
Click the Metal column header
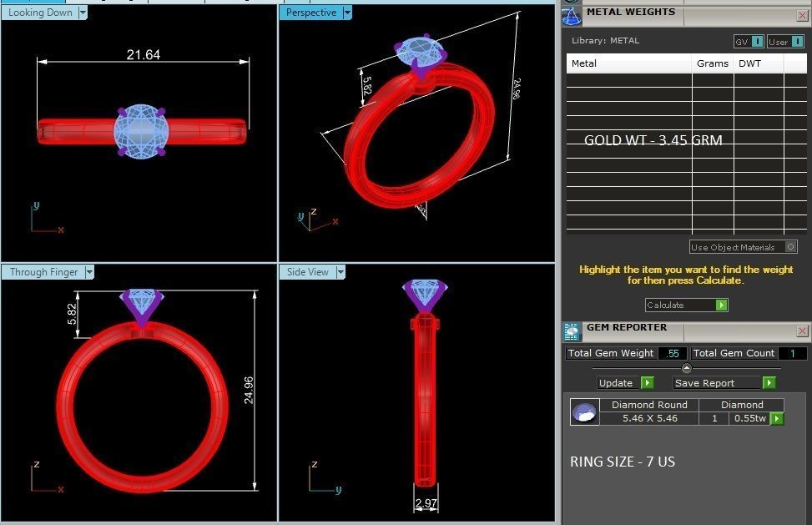coord(629,63)
